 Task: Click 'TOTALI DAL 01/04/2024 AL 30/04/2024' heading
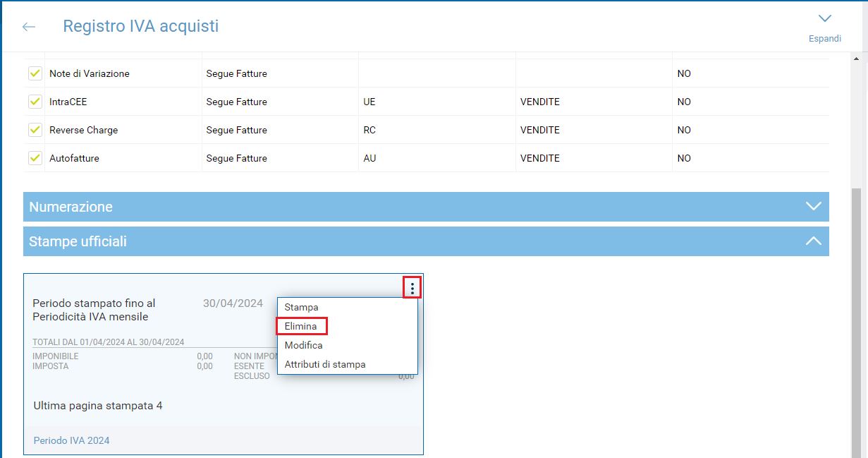click(x=109, y=342)
